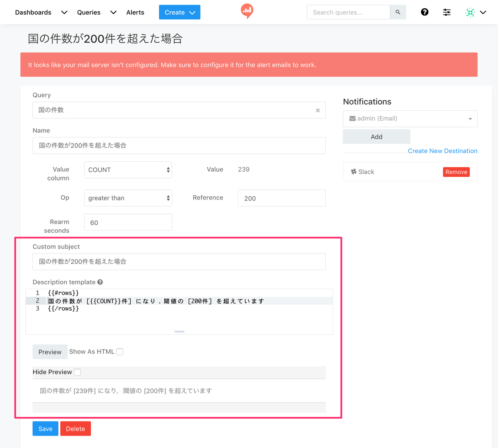Click the Custom subject input field

pos(179,262)
